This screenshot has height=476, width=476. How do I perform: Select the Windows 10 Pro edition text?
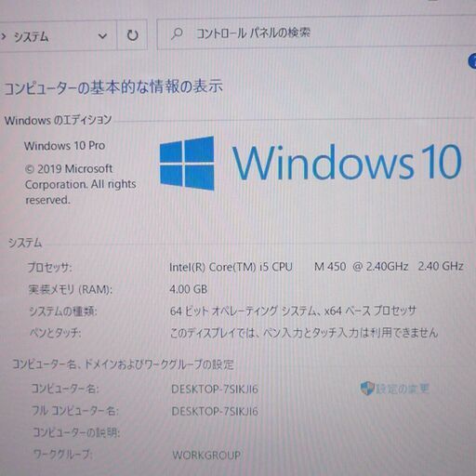pos(65,146)
